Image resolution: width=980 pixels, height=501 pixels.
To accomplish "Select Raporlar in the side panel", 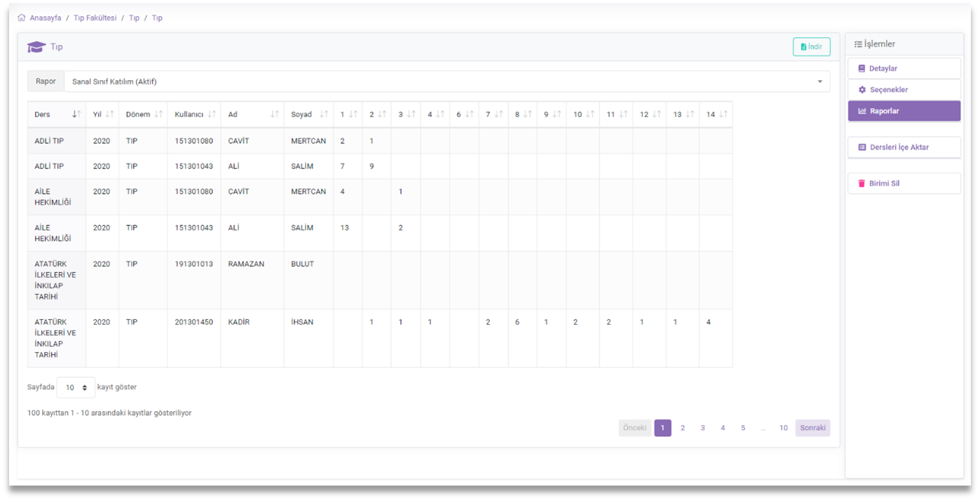I will click(x=904, y=111).
